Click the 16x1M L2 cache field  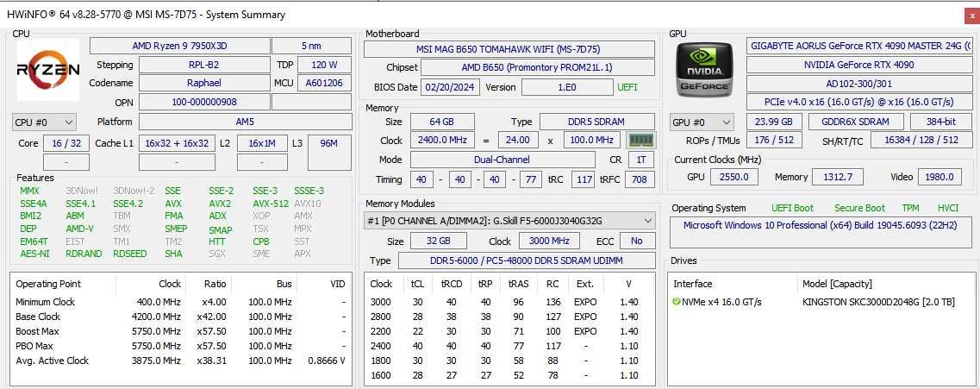click(x=263, y=143)
